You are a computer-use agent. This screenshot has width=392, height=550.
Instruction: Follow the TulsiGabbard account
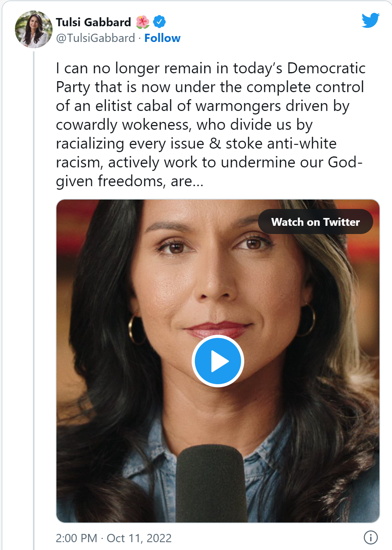click(x=162, y=38)
